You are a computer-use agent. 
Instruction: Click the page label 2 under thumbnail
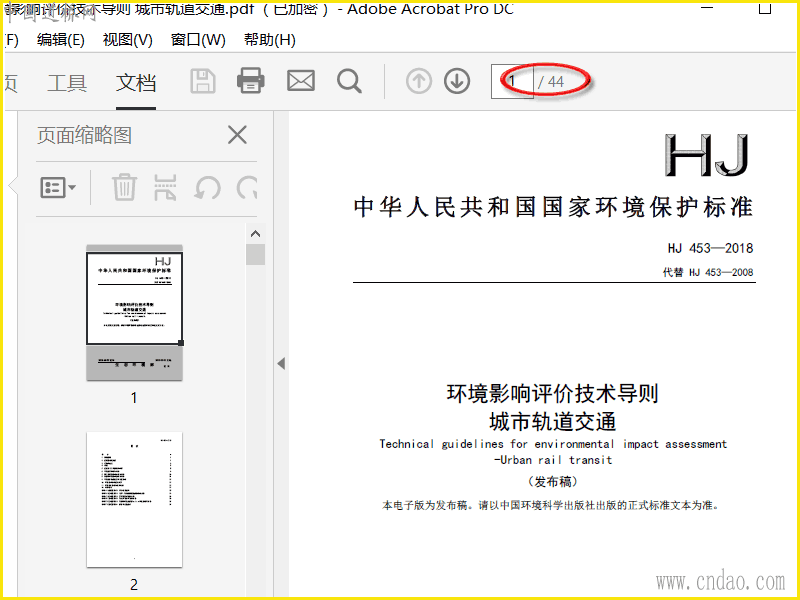click(134, 585)
